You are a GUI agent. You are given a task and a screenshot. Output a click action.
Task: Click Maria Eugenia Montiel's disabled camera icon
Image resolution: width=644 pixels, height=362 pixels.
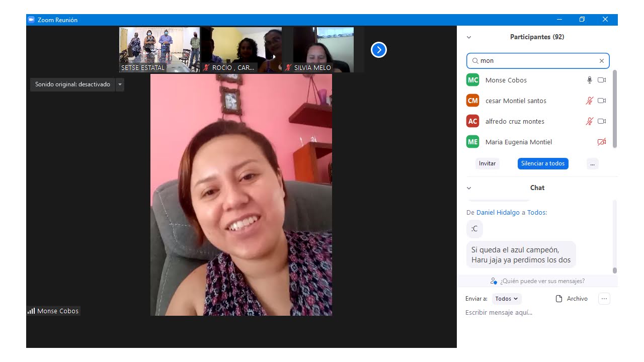pos(602,142)
